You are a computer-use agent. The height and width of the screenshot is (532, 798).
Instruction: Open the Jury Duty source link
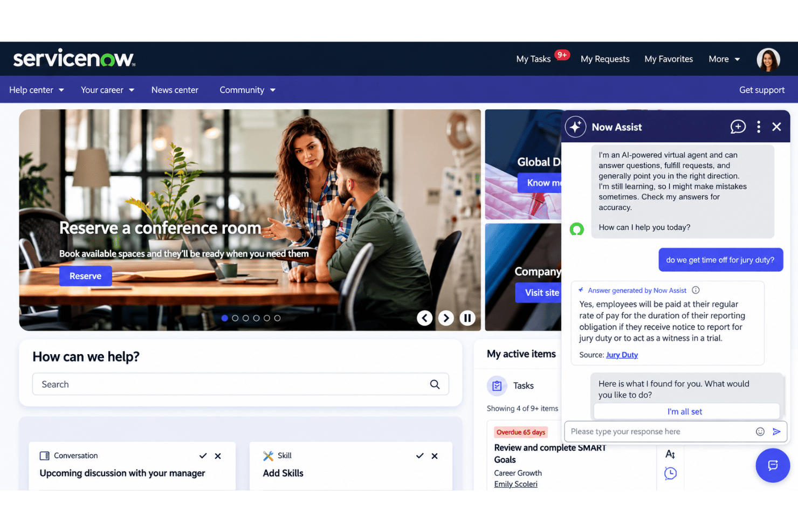(x=622, y=355)
